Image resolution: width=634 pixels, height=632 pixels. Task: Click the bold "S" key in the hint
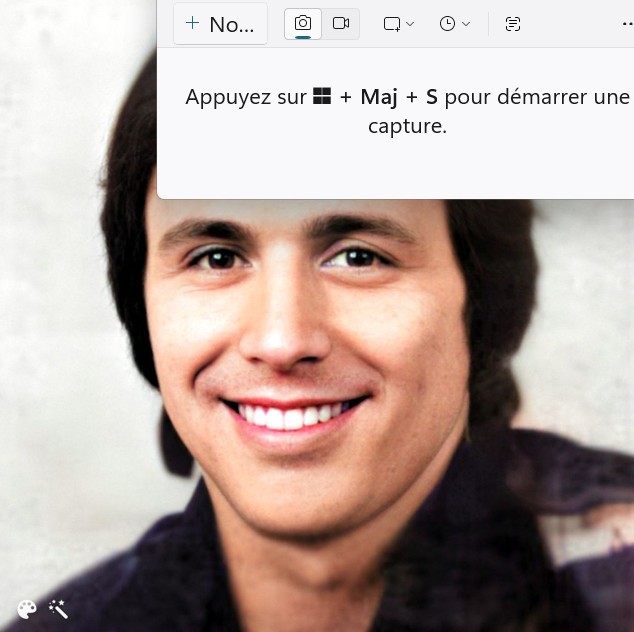pyautogui.click(x=432, y=98)
